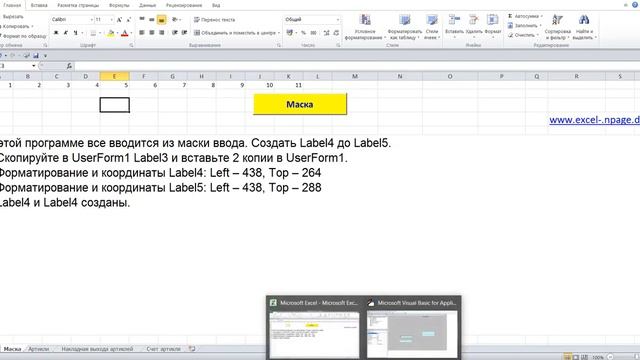
Task: Toggle underline formatting button
Action: [76, 33]
